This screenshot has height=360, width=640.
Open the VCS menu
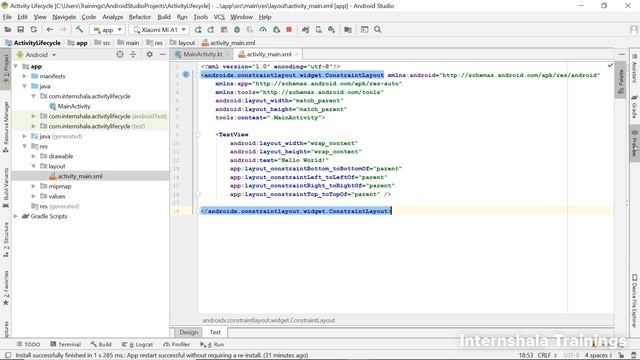point(219,17)
